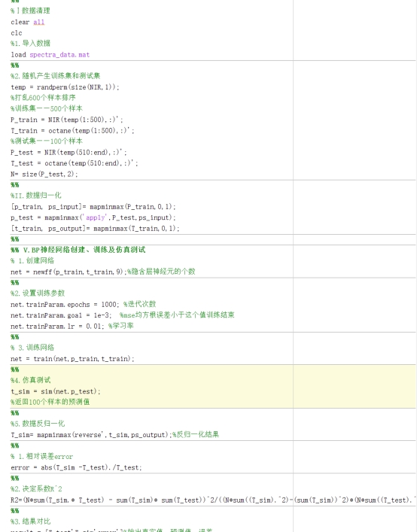Click the '% 1.相对误差error' comment
The image size is (417, 532).
[x=41, y=456]
